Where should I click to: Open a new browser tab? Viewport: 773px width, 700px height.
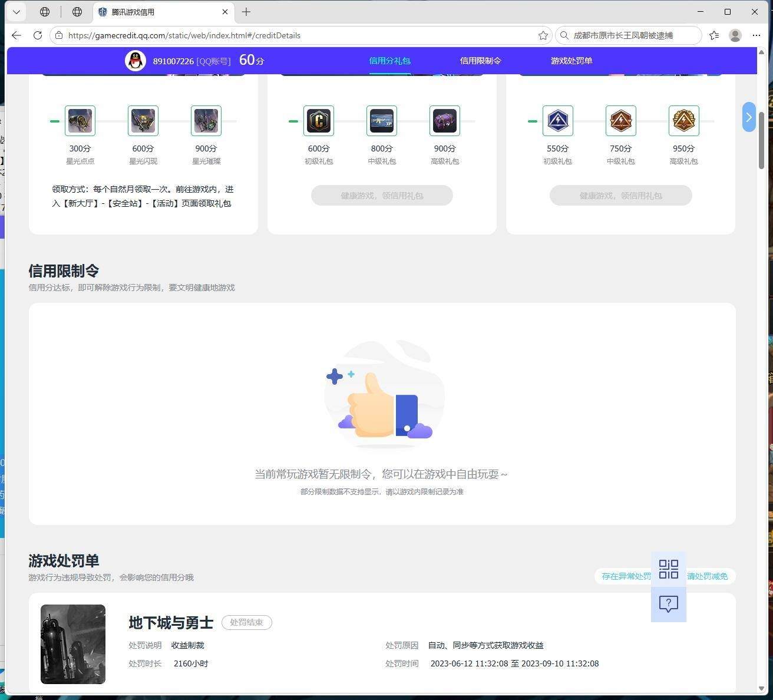click(x=246, y=12)
